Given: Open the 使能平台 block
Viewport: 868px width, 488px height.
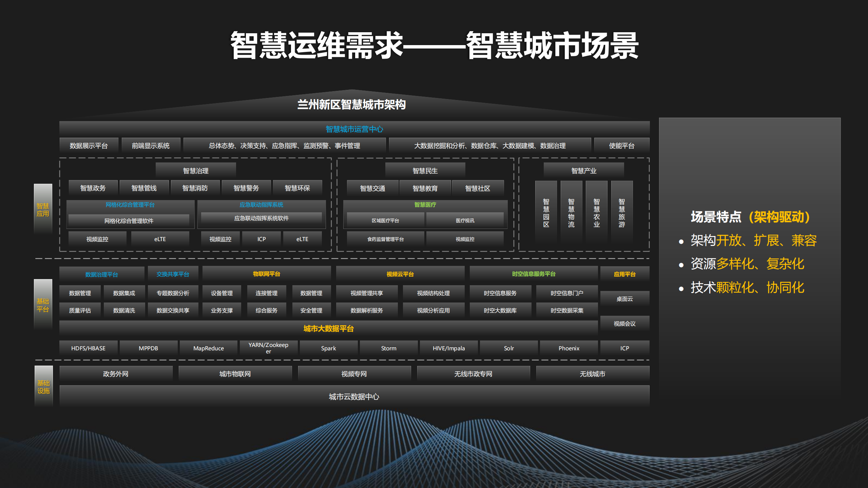Looking at the screenshot, I should [x=621, y=145].
